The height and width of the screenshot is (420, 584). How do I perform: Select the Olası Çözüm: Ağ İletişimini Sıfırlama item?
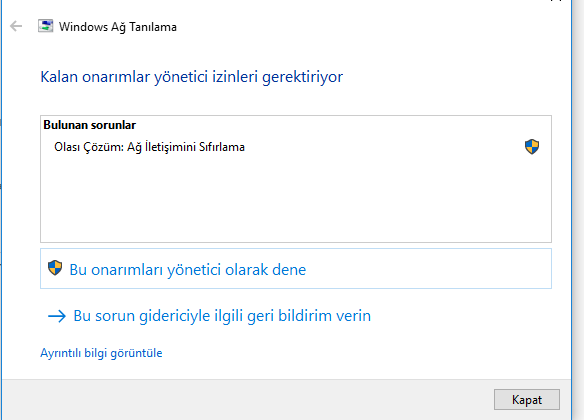(x=296, y=147)
